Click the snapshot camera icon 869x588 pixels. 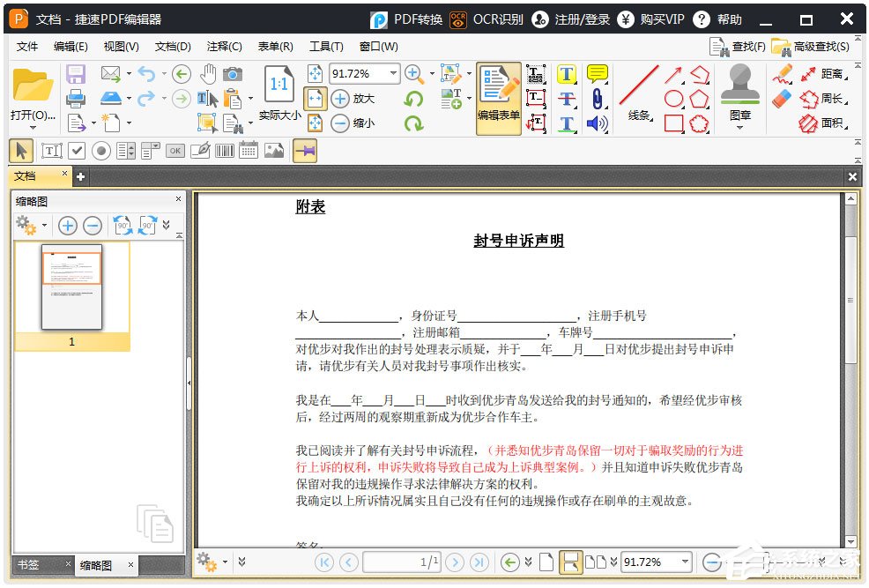tap(233, 74)
